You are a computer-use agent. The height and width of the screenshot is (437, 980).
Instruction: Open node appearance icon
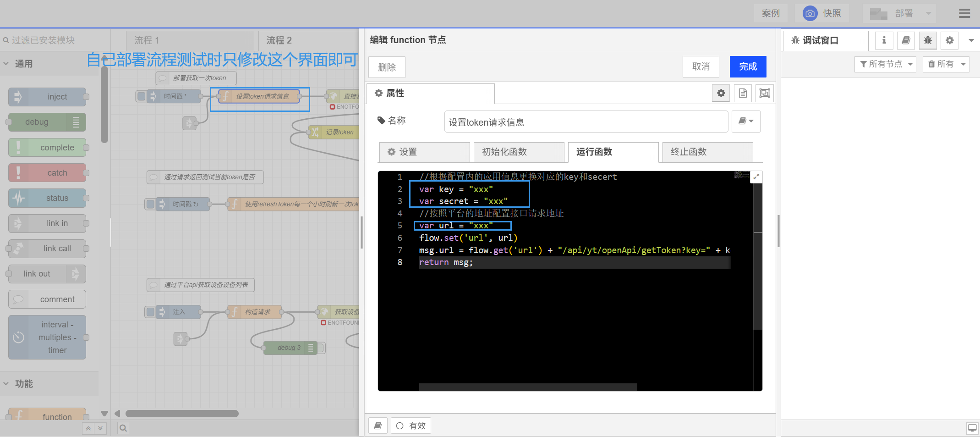click(764, 93)
